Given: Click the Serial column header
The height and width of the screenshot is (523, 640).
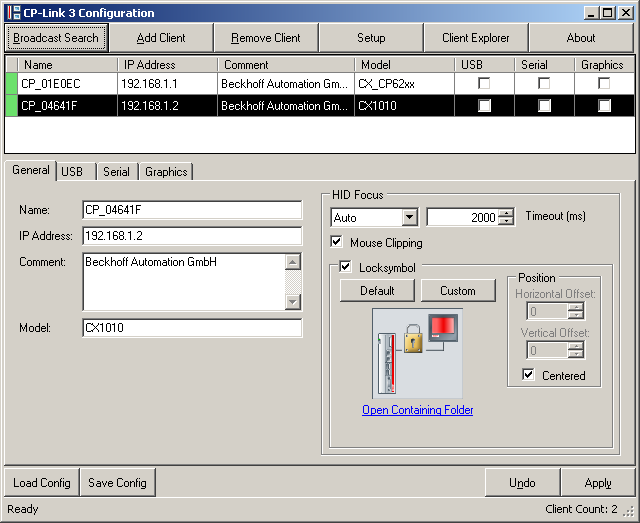Looking at the screenshot, I should 544,65.
